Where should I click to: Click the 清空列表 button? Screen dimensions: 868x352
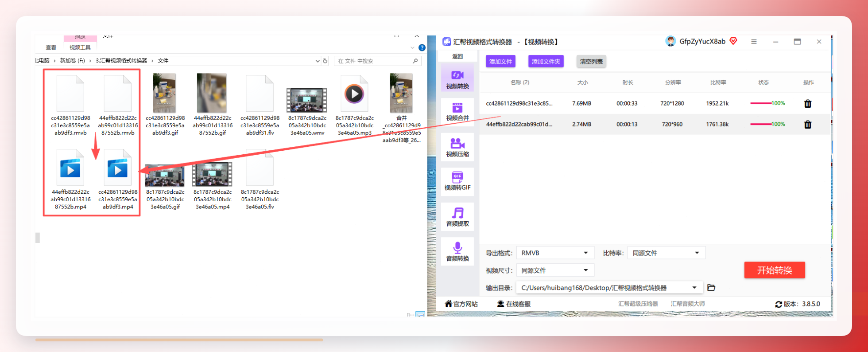coord(591,62)
